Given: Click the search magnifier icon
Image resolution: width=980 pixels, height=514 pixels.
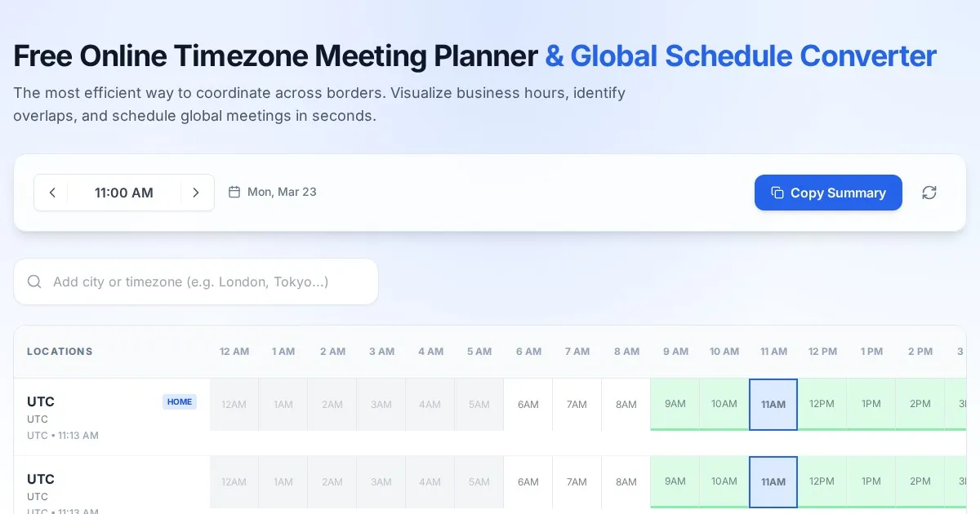Looking at the screenshot, I should click(34, 281).
